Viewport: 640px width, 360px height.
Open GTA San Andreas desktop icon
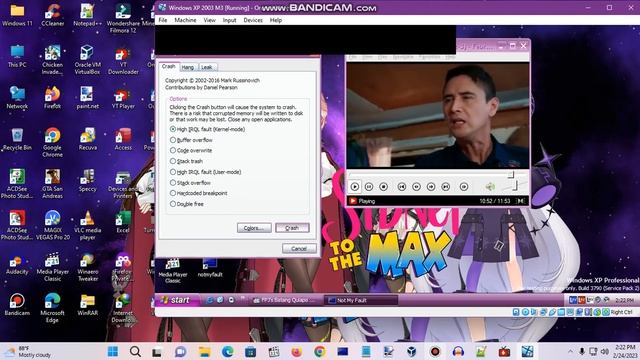(x=53, y=184)
